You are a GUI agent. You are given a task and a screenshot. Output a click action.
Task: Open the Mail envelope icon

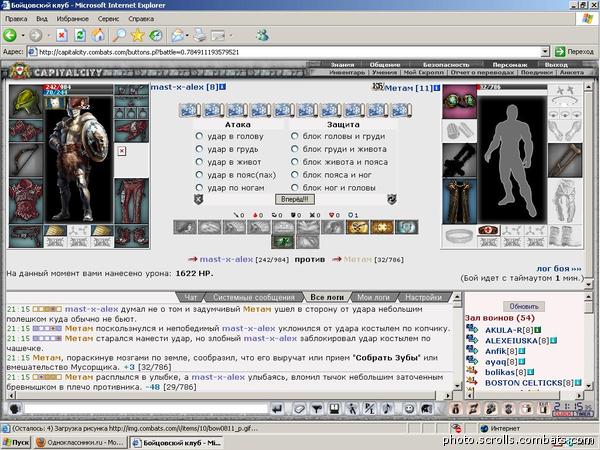click(177, 36)
